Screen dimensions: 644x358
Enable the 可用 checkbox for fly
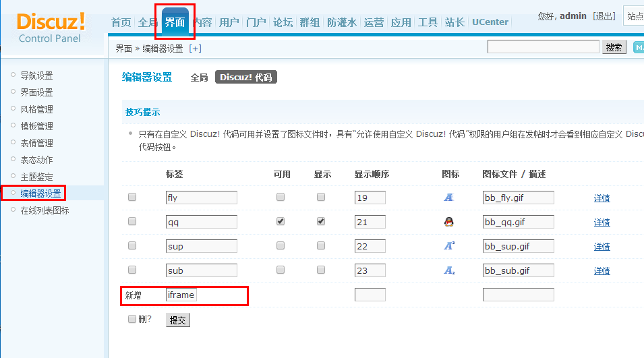(x=281, y=197)
